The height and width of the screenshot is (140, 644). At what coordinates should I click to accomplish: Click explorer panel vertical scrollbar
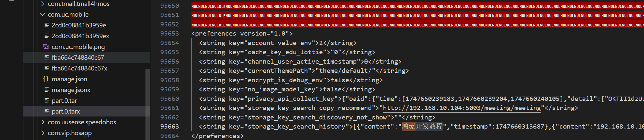[x=148, y=104]
